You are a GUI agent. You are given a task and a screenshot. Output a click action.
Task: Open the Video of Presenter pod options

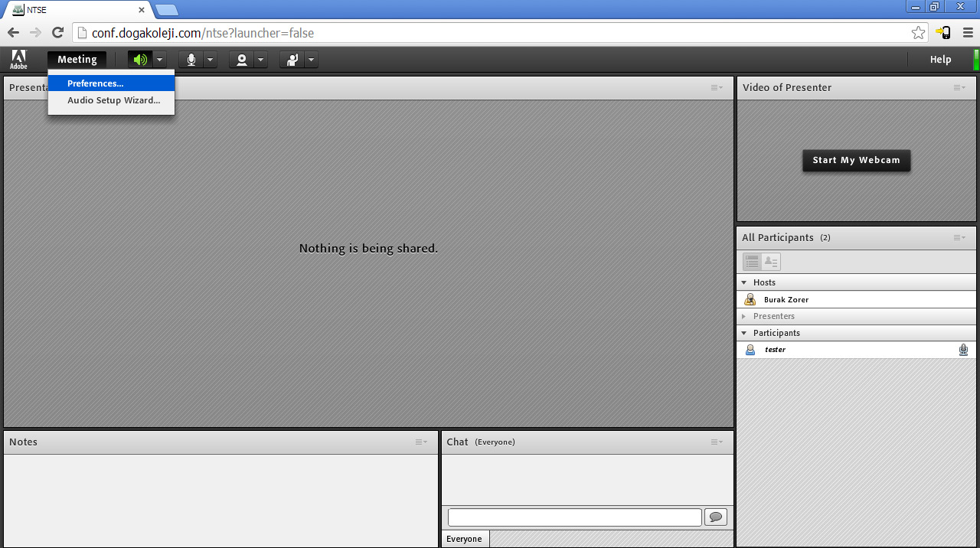click(x=959, y=88)
